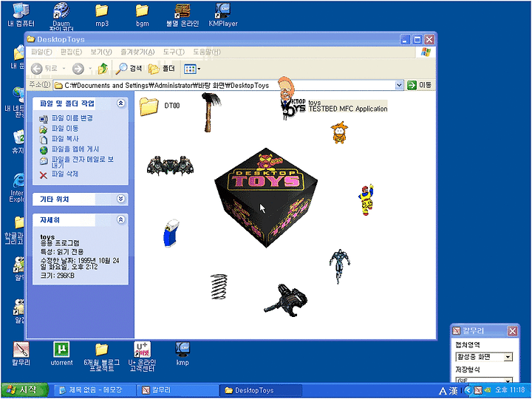Go up one folder level
The width and height of the screenshot is (532, 399).
click(x=103, y=69)
